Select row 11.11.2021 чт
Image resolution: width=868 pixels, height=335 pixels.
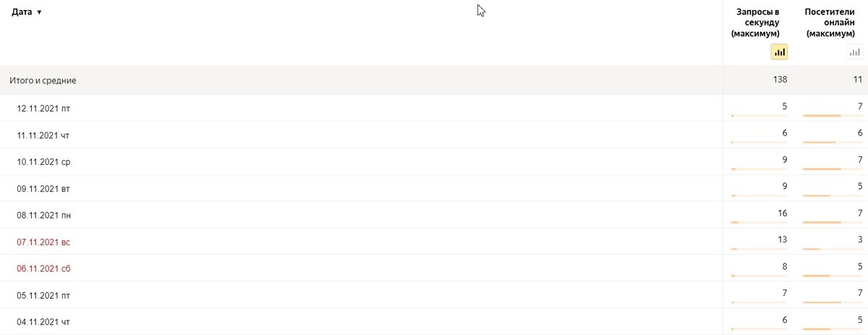coord(434,135)
